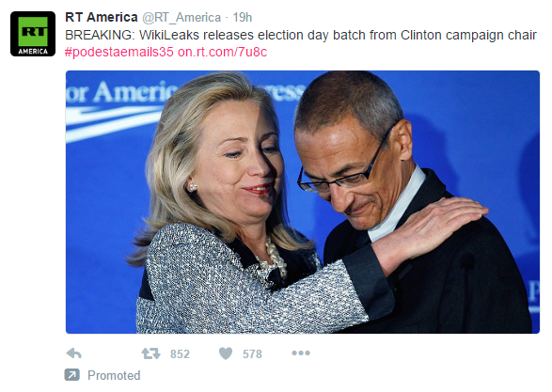Open the 19h timestamp permalink
The width and height of the screenshot is (552, 392).
[x=243, y=17]
